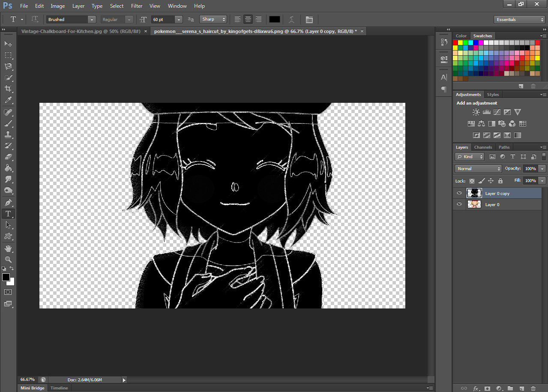Add a Brightness/Contrast adjustment

point(476,112)
